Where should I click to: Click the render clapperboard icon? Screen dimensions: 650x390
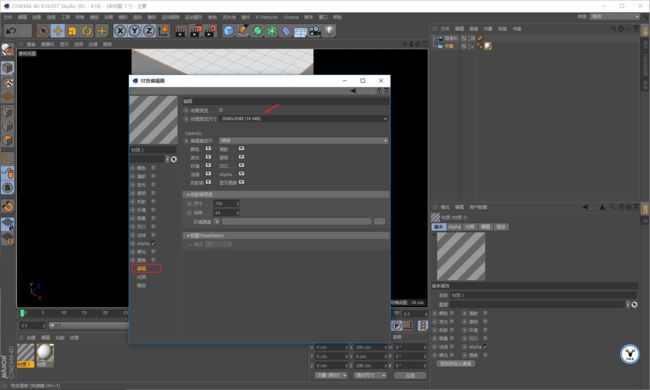180,31
